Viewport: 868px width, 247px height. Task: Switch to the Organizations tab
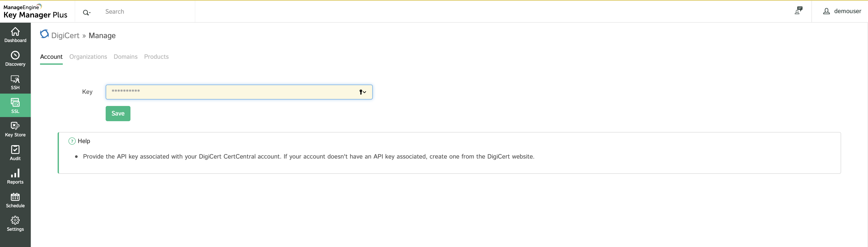coord(88,56)
